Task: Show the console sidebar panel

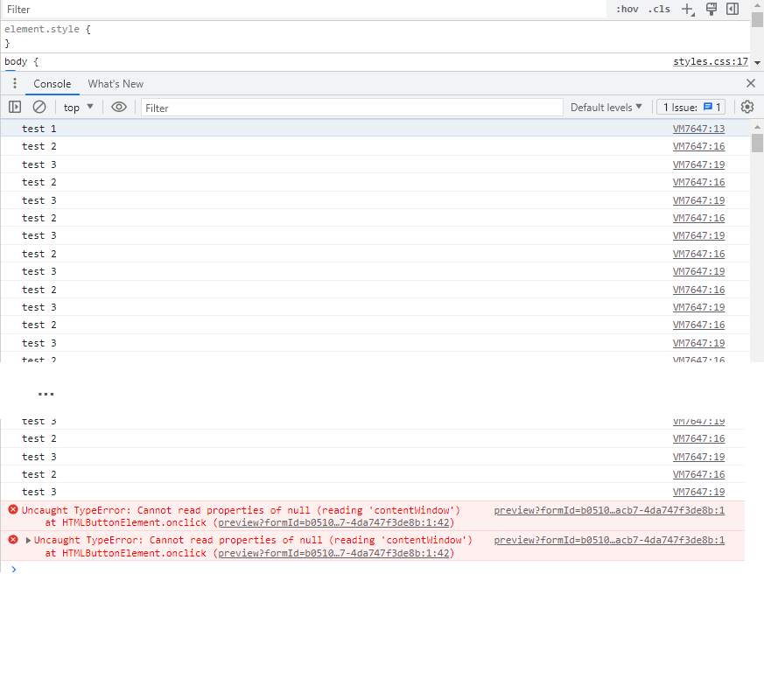Action: point(15,107)
